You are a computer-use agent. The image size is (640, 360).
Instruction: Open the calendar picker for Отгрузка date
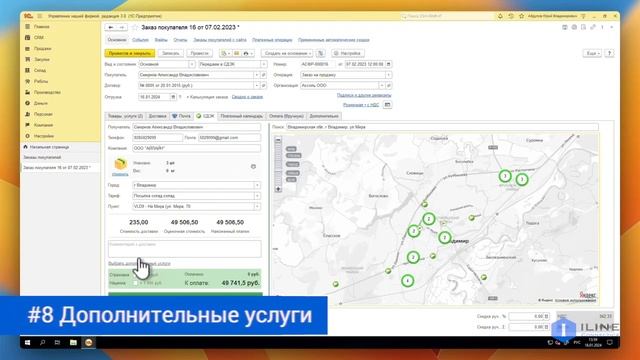[173, 97]
